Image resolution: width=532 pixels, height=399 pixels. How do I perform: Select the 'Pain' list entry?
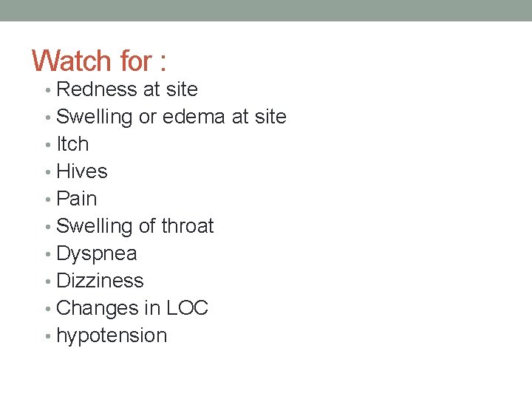click(x=77, y=199)
